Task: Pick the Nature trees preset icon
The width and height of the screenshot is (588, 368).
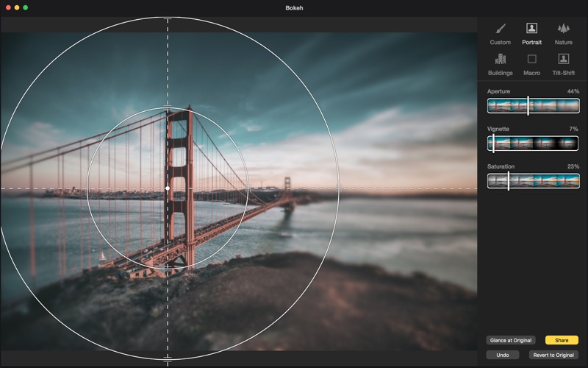Action: [x=563, y=29]
